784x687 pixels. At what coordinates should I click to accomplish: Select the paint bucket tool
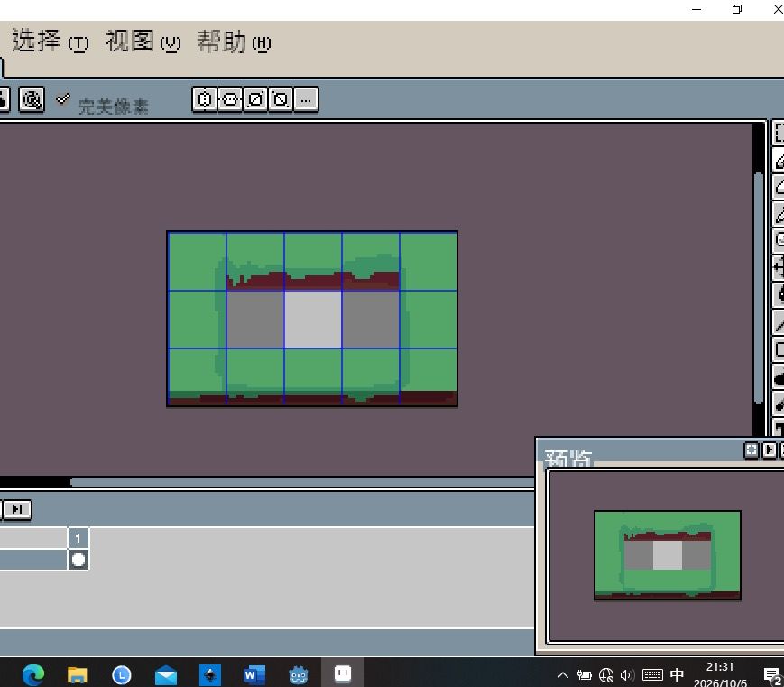click(779, 295)
